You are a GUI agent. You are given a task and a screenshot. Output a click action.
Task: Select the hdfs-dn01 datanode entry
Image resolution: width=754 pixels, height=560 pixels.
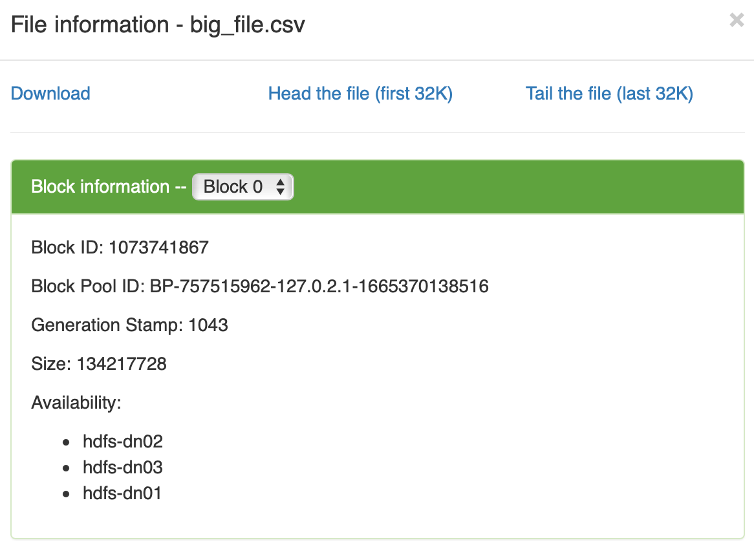pyautogui.click(x=122, y=493)
